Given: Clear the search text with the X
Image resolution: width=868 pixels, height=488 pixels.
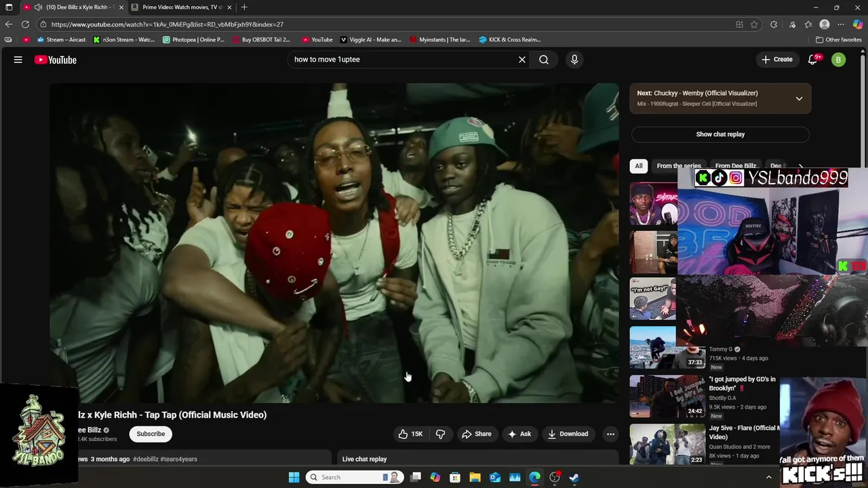Looking at the screenshot, I should tap(522, 60).
